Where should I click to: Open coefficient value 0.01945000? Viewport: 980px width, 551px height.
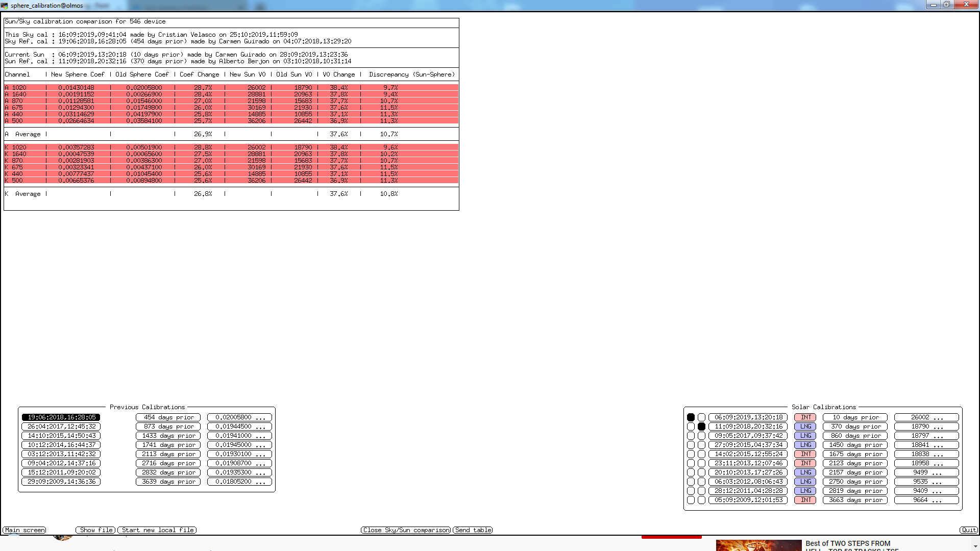tap(239, 445)
